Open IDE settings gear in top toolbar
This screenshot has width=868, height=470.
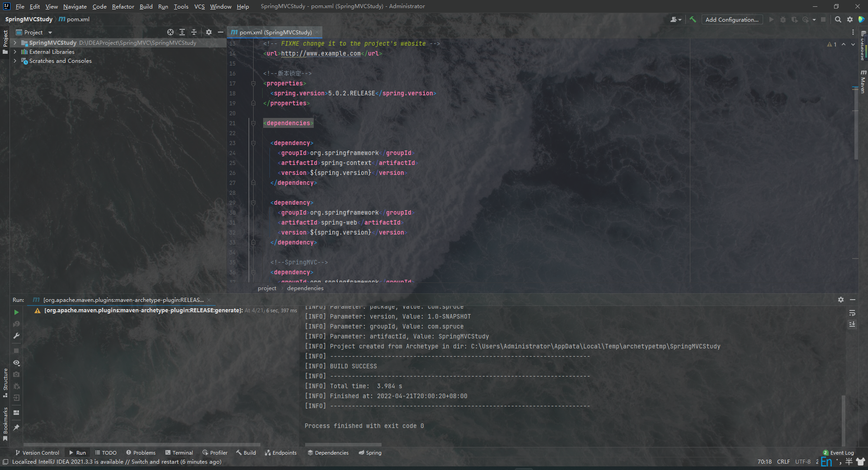(x=850, y=19)
